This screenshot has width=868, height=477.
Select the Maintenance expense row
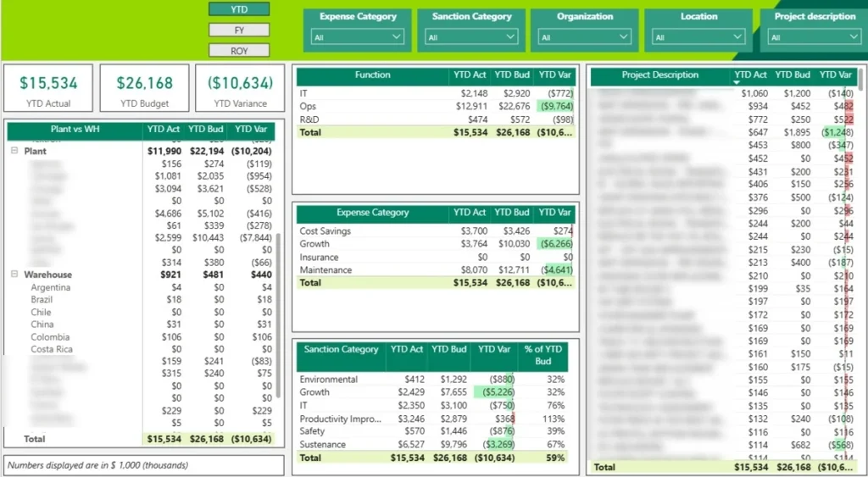[x=436, y=270]
